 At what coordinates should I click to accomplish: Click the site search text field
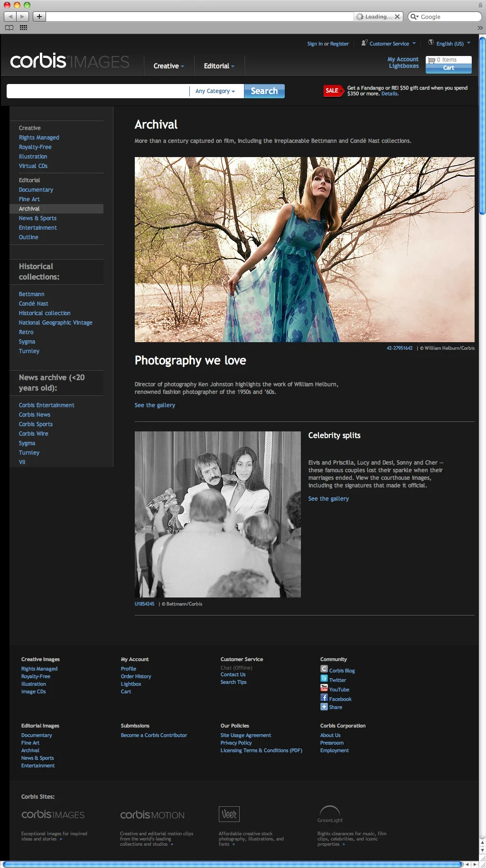98,91
